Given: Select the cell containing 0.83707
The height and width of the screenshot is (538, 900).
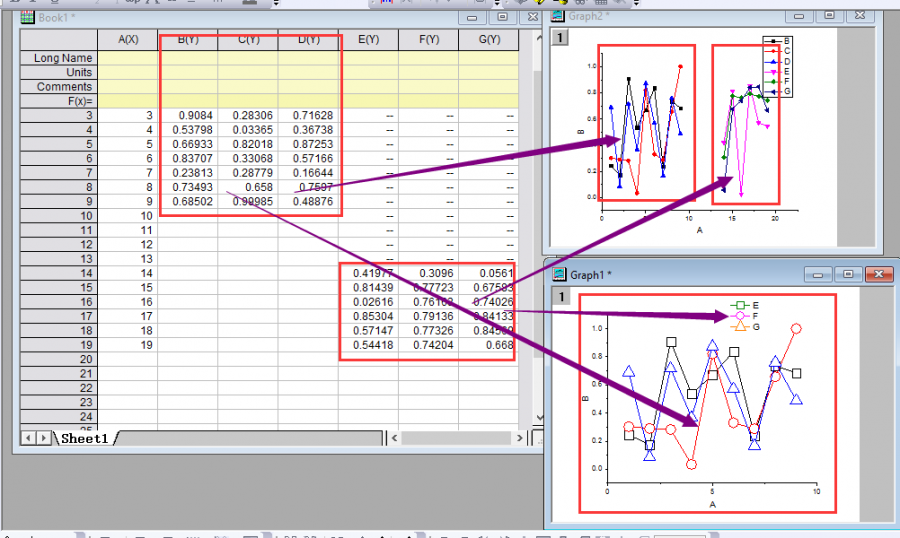Looking at the screenshot, I should [188, 158].
